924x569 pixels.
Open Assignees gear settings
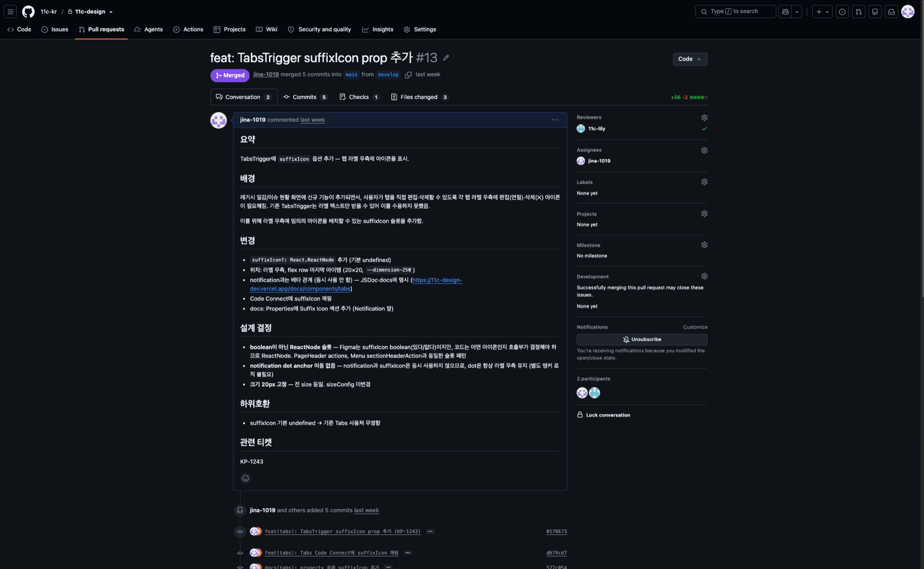(704, 151)
